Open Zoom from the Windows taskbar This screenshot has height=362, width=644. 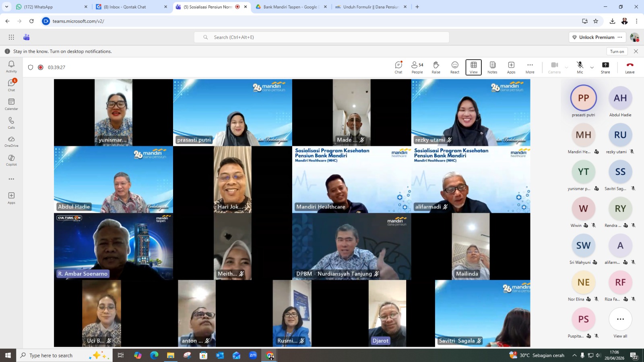pos(253,355)
